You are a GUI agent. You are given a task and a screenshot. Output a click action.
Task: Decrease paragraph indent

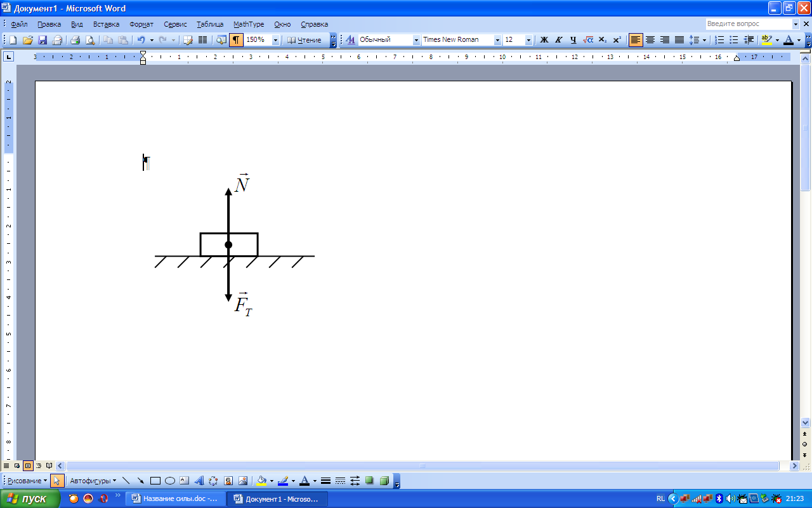pyautogui.click(x=749, y=40)
